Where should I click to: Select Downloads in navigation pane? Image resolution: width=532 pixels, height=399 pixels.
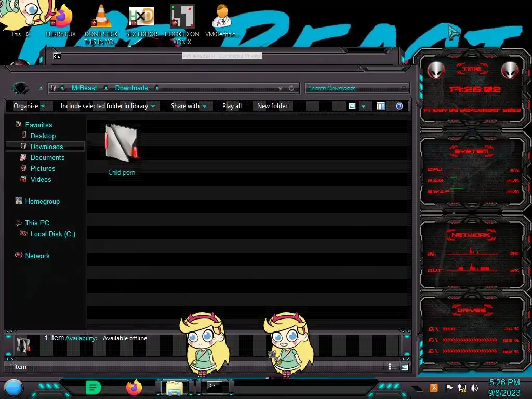pyautogui.click(x=46, y=147)
